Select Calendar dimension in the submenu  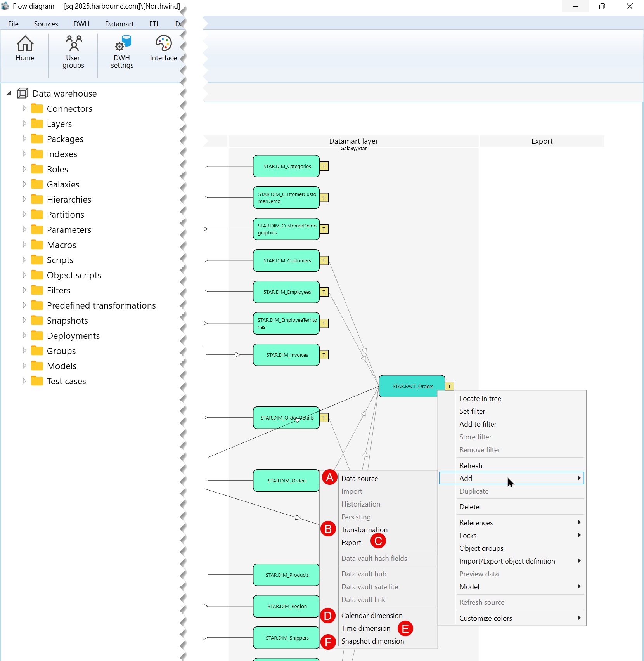point(372,615)
